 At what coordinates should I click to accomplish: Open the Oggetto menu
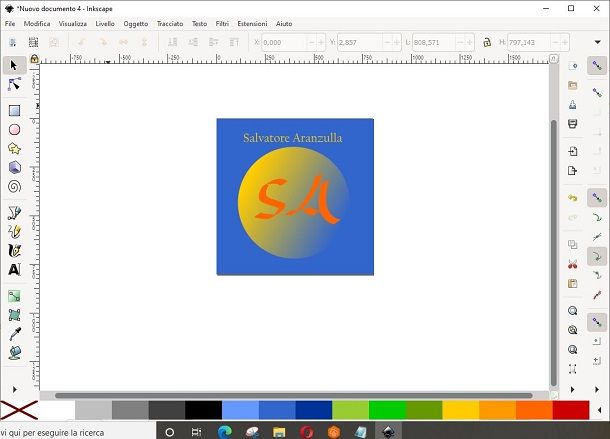tap(136, 23)
